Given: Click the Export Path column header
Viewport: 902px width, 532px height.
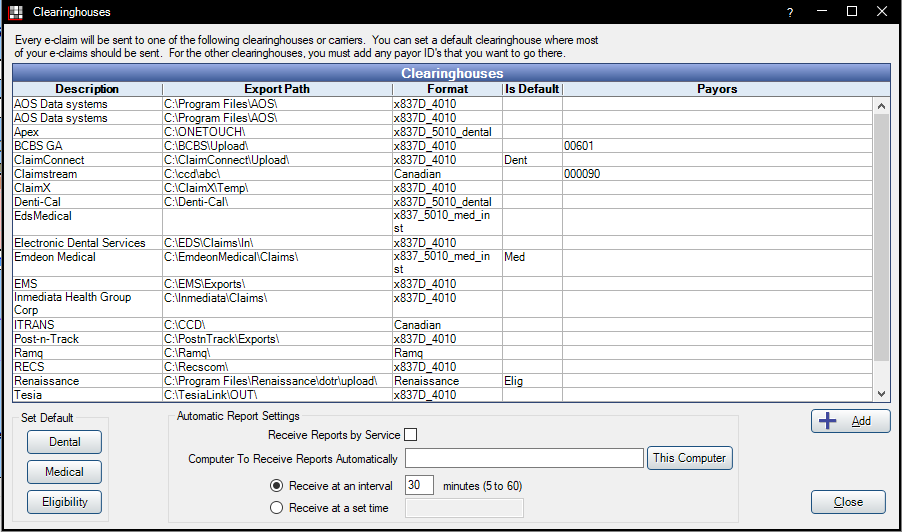Looking at the screenshot, I should [277, 89].
